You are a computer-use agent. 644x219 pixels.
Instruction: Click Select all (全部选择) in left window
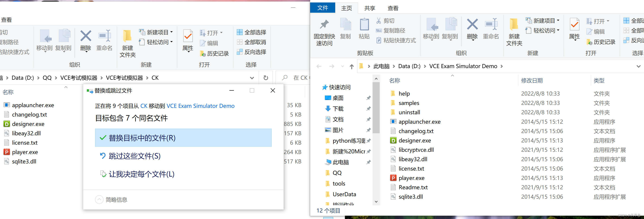click(252, 32)
